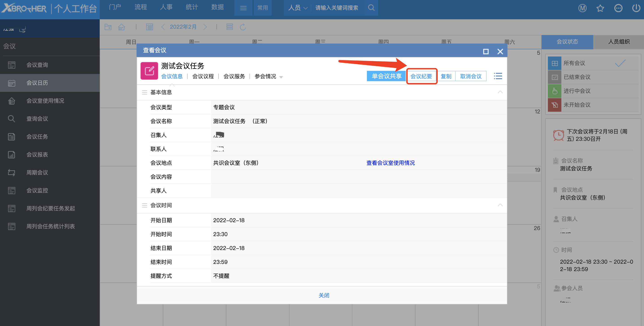Collapse the 会议时间 section

500,205
